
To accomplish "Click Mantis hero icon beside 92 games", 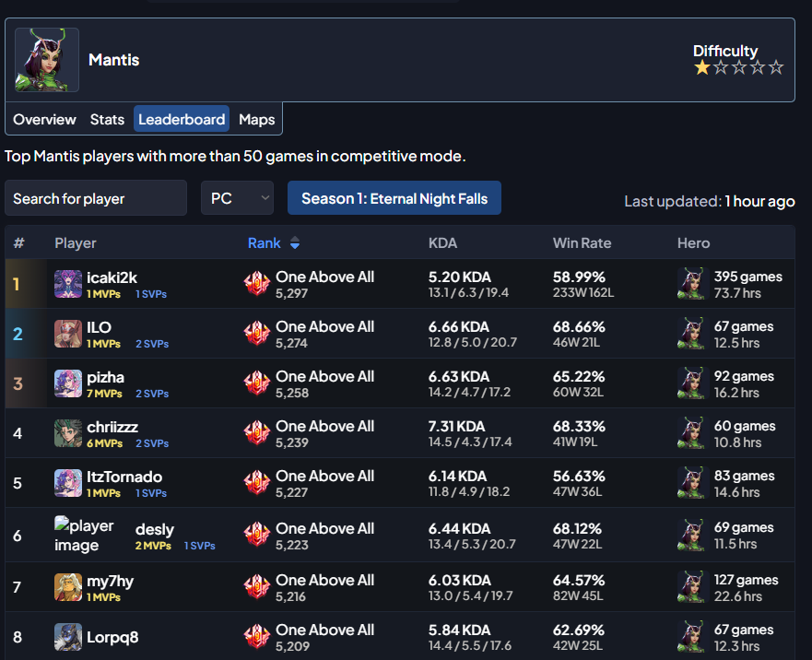I will pos(692,383).
